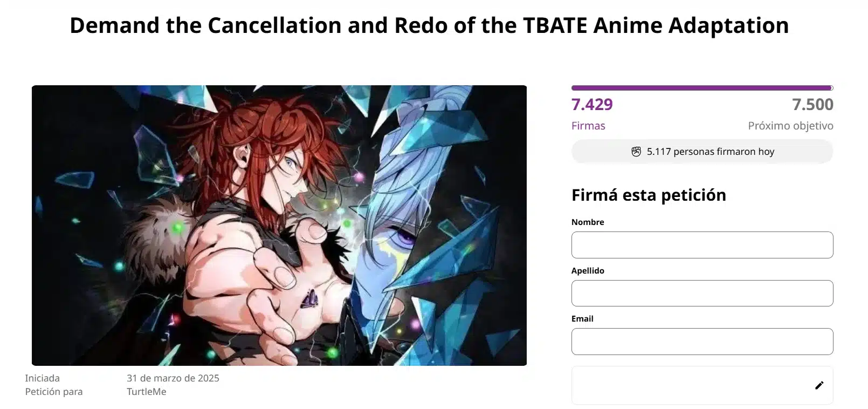The width and height of the screenshot is (868, 409).
Task: Click "5.117 personas firmaron hoy" text
Action: 711,152
